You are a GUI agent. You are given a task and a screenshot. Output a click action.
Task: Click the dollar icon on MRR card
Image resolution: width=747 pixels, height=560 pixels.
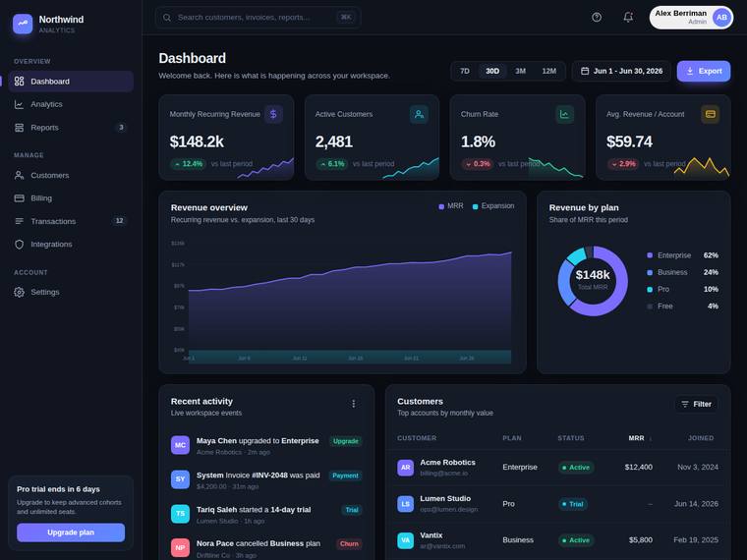tap(273, 114)
